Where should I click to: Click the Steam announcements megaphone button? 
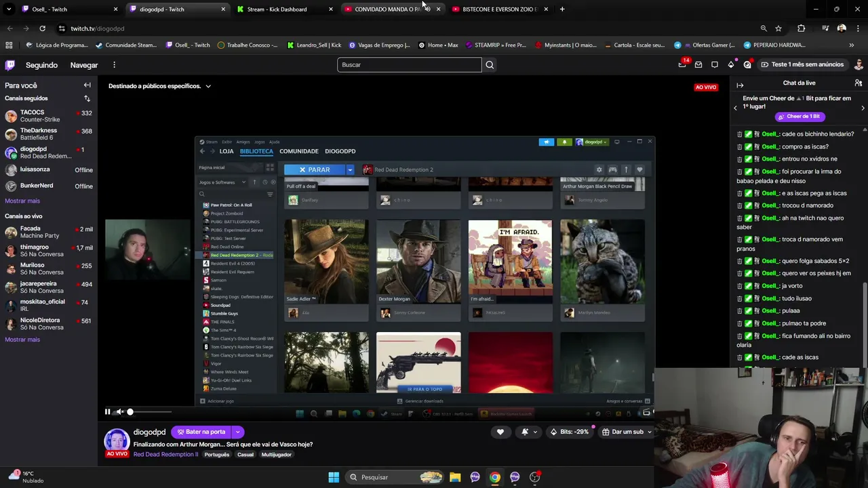click(547, 142)
